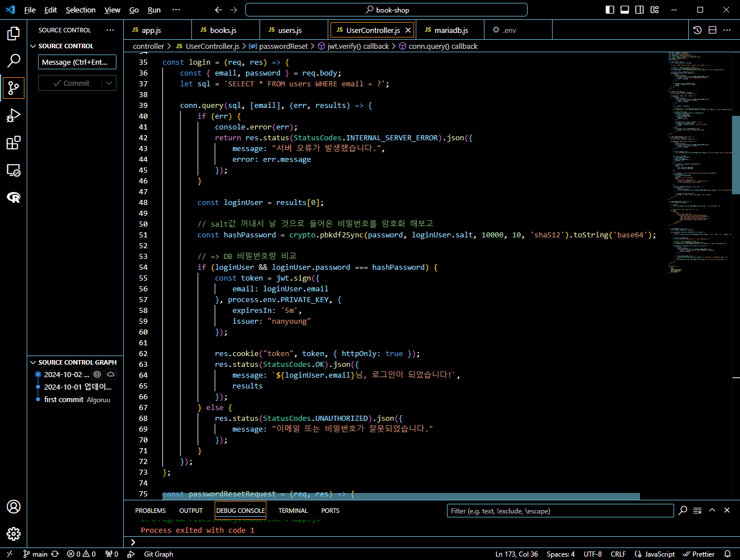Open the controller breadcrumb
The image size is (740, 560).
click(x=148, y=47)
